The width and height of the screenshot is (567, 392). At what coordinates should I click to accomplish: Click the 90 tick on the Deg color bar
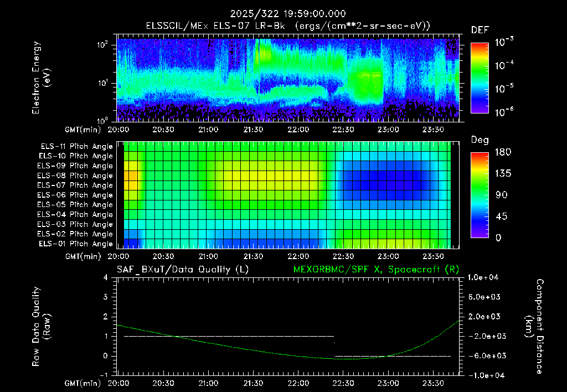(x=501, y=195)
